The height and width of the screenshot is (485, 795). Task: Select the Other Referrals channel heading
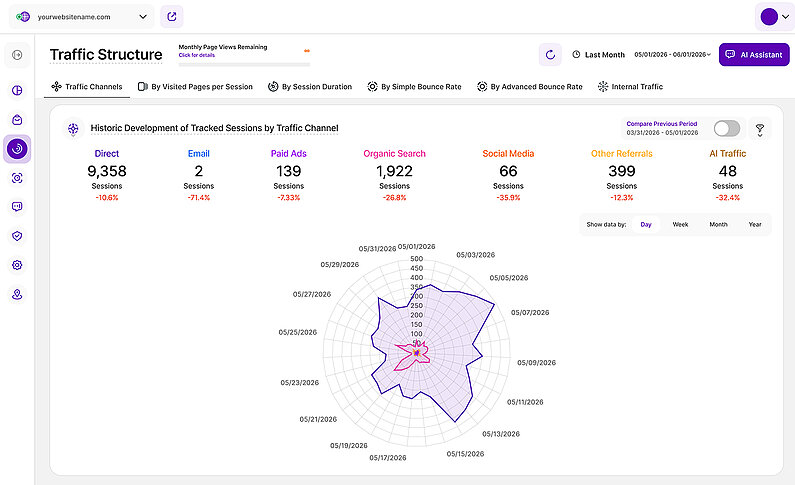coord(622,154)
